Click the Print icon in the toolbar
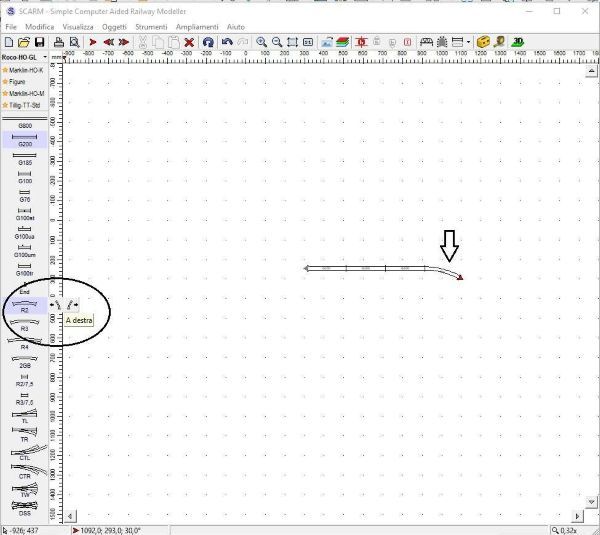Screen dimensions: 600x535 click(x=59, y=42)
